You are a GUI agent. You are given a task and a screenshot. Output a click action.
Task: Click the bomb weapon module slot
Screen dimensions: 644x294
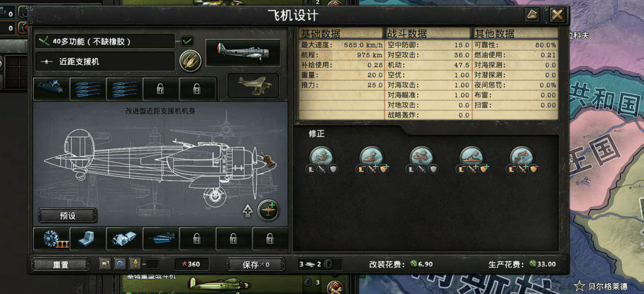click(51, 89)
